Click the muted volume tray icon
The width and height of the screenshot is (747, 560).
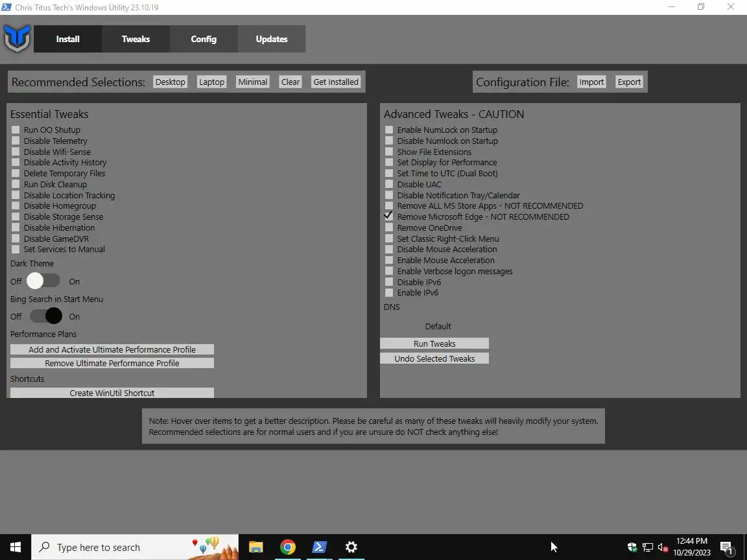(663, 547)
